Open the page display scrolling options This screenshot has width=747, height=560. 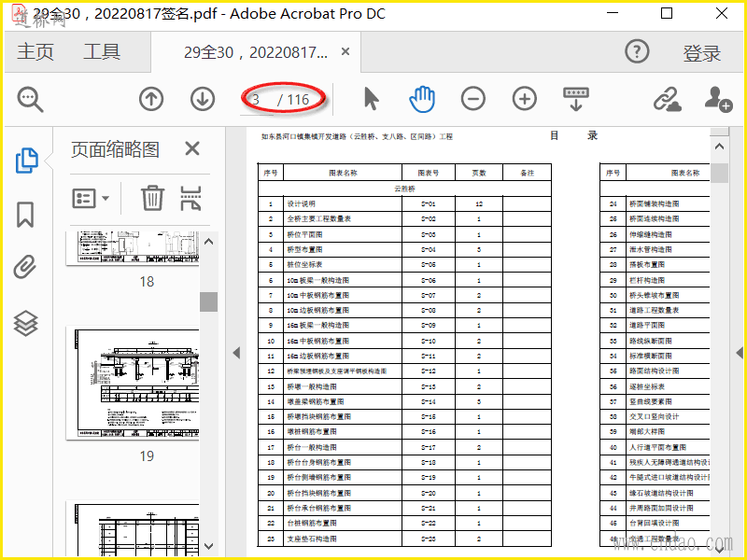(x=576, y=98)
